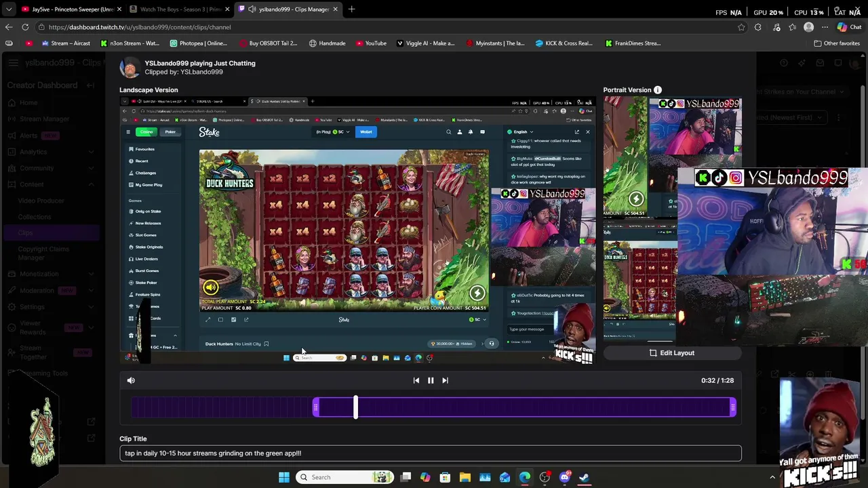Open OBS Studio from taskbar
Image resolution: width=868 pixels, height=488 pixels.
(x=545, y=477)
